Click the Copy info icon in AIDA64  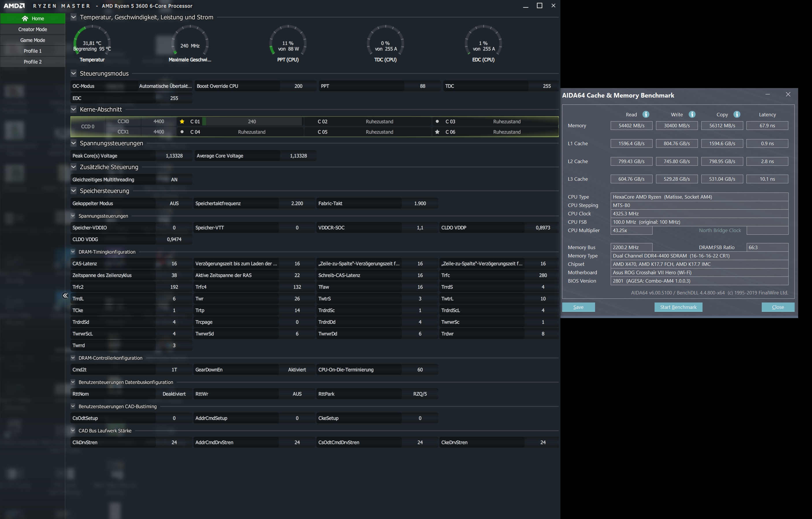click(737, 114)
